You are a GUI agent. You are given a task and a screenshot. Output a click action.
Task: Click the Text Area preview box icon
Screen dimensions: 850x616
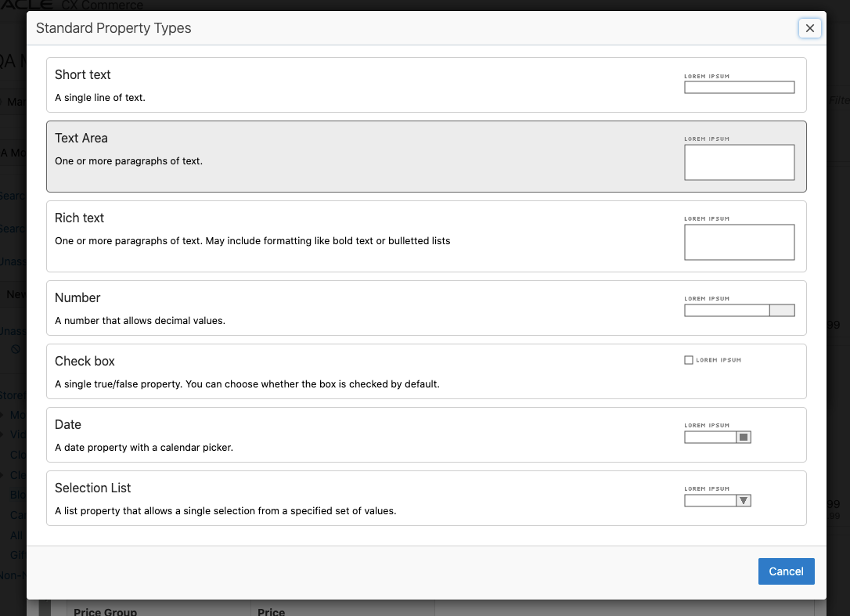(x=739, y=162)
